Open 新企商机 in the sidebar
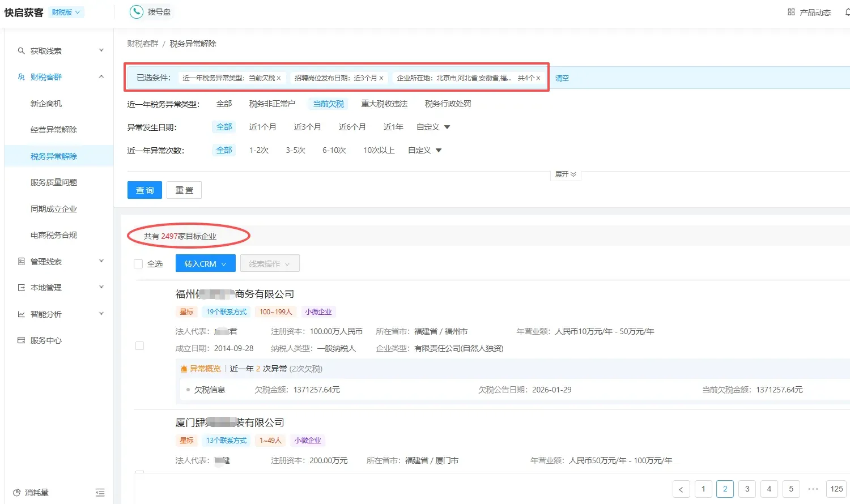Image resolution: width=850 pixels, height=504 pixels. pos(46,104)
